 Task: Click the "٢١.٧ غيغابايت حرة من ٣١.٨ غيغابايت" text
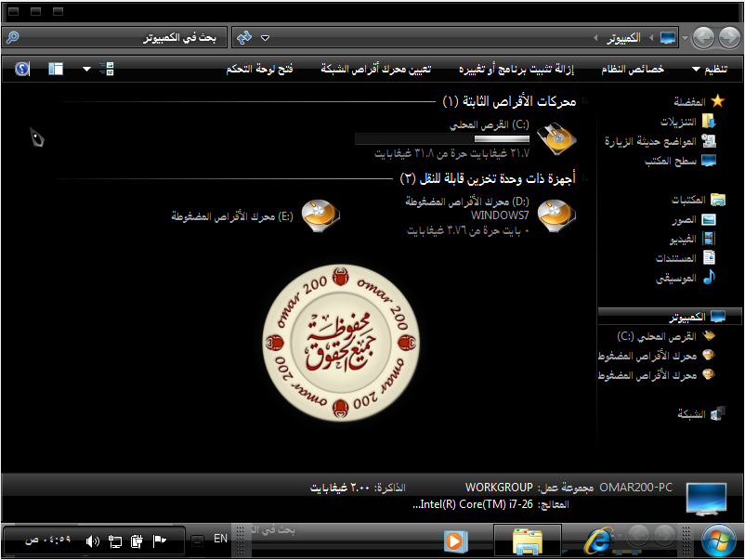[451, 153]
